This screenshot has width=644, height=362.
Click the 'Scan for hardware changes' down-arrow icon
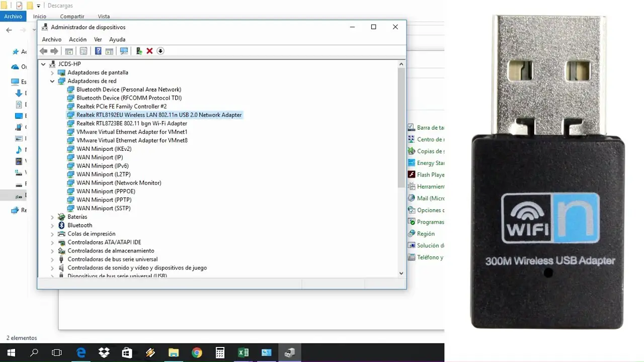point(160,51)
